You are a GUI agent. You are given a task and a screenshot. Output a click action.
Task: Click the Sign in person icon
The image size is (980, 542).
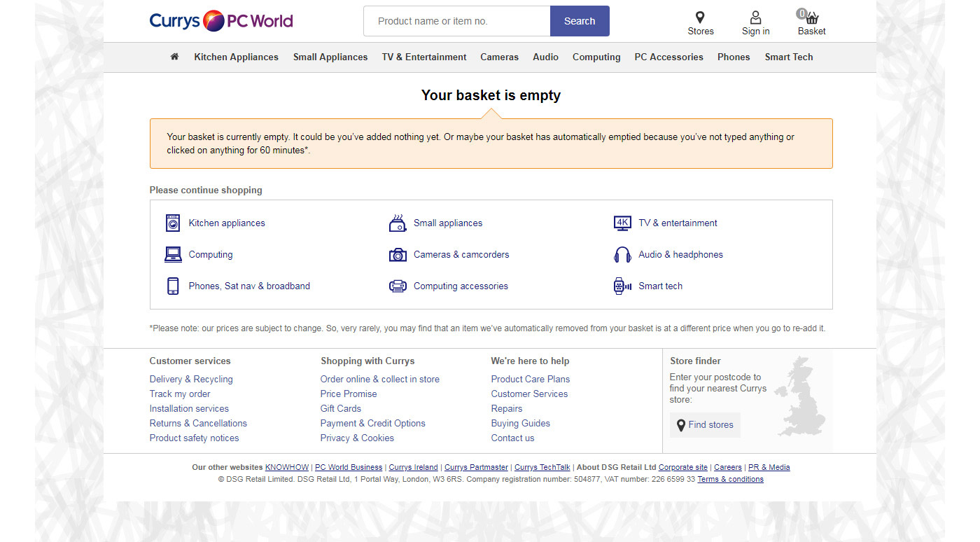755,18
